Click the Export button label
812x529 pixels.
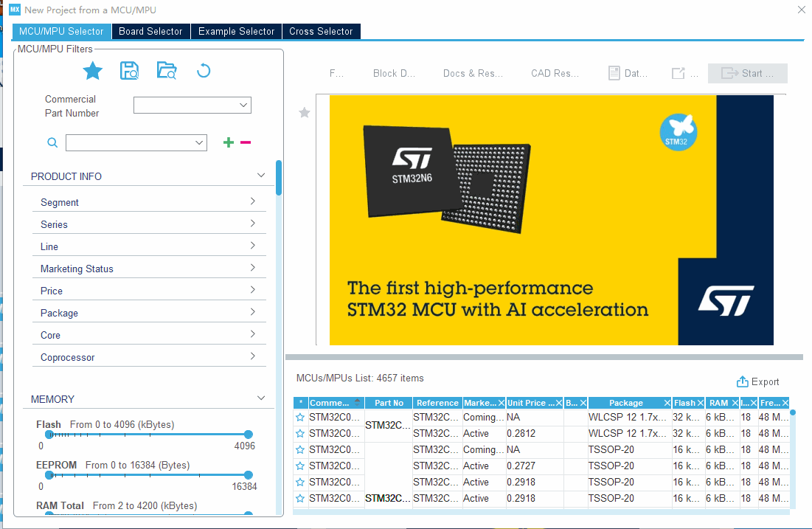[765, 382]
